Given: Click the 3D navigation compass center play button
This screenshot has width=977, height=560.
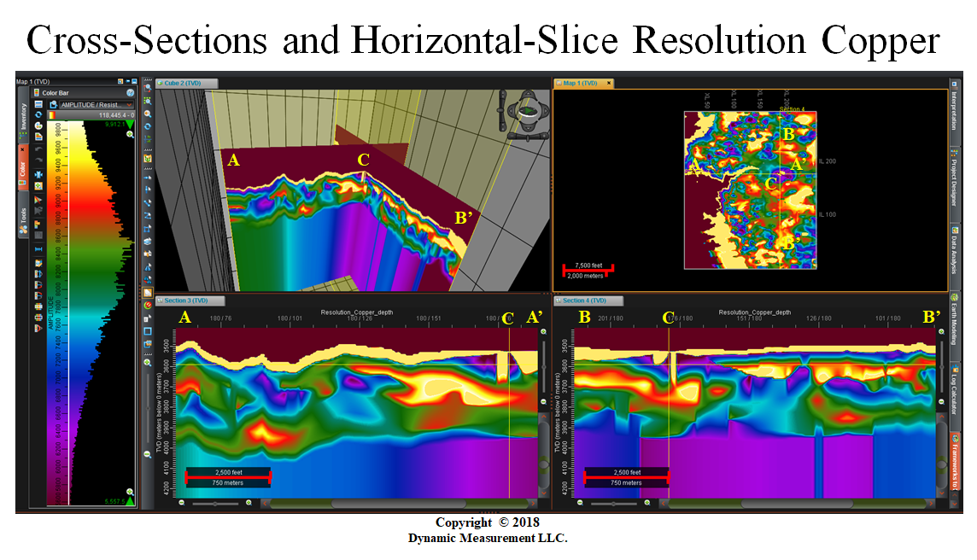Looking at the screenshot, I should (528, 112).
